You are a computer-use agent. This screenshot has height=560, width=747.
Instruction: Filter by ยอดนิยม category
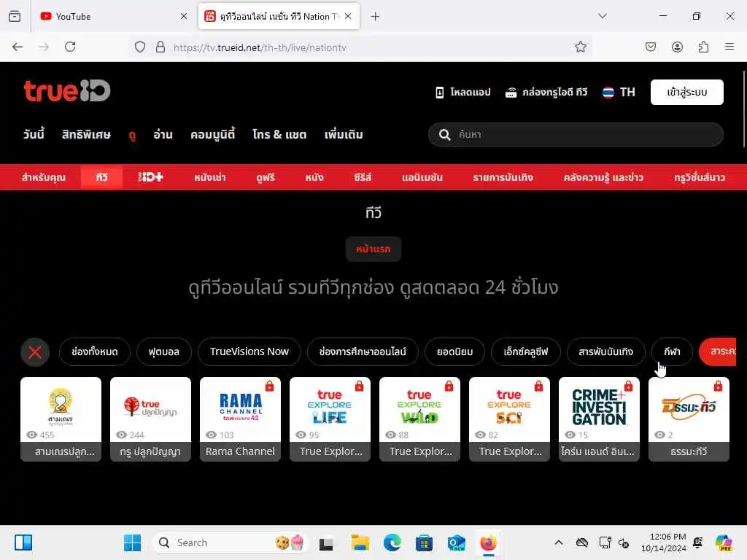coord(455,352)
